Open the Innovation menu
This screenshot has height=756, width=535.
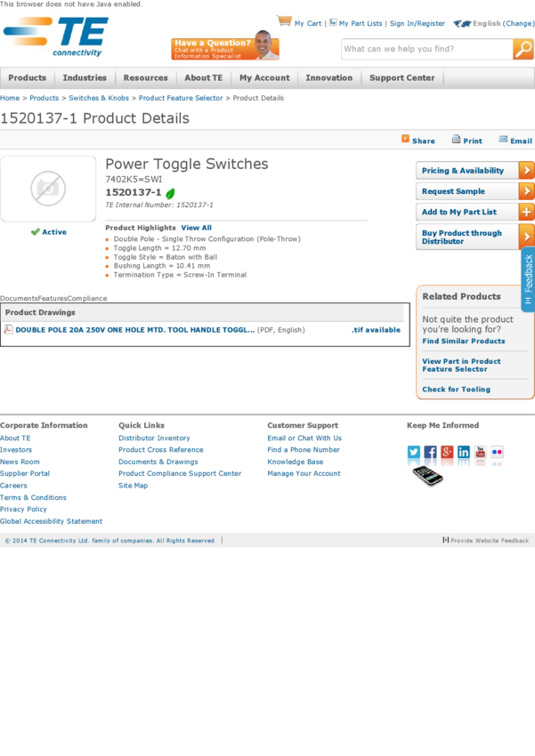coord(329,77)
